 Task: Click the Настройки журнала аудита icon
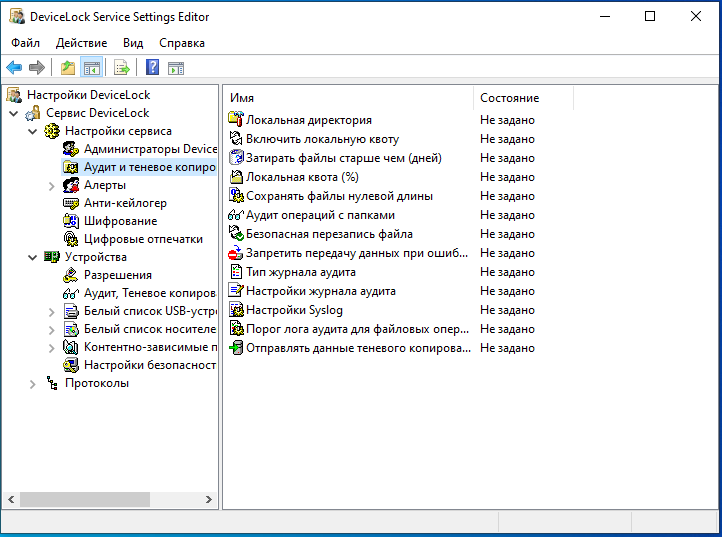pos(236,291)
